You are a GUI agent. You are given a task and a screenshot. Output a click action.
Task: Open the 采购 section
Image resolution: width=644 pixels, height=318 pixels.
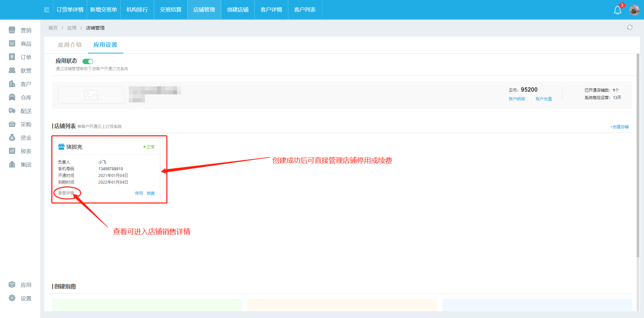tap(12, 124)
